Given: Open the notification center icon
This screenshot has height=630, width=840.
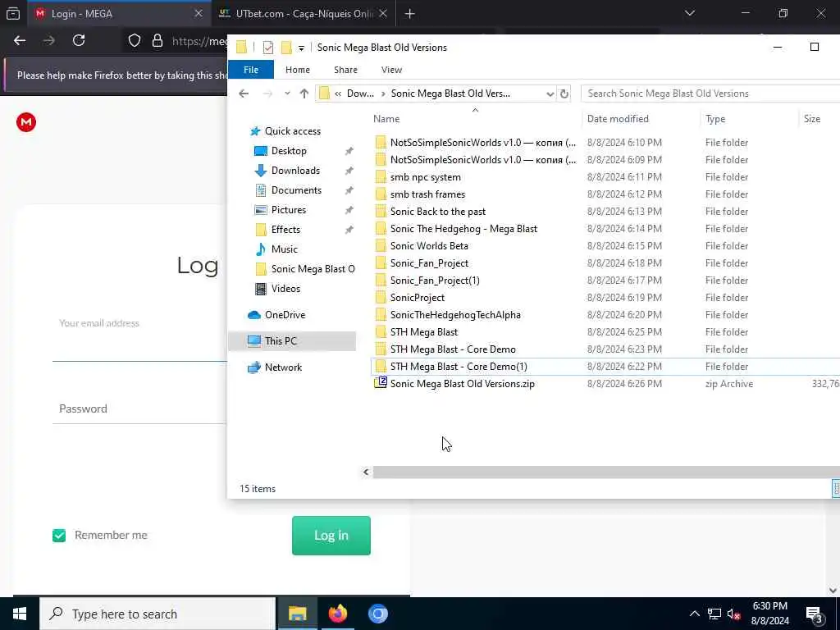Looking at the screenshot, I should point(815,614).
